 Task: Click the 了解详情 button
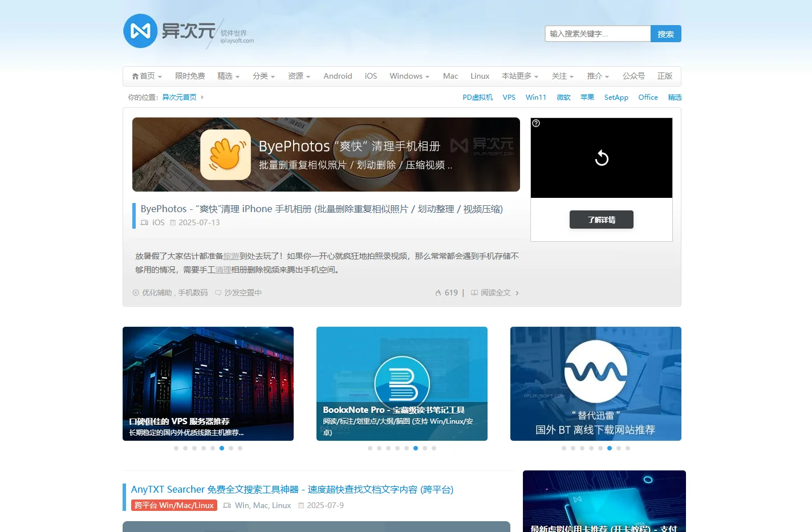(x=602, y=220)
